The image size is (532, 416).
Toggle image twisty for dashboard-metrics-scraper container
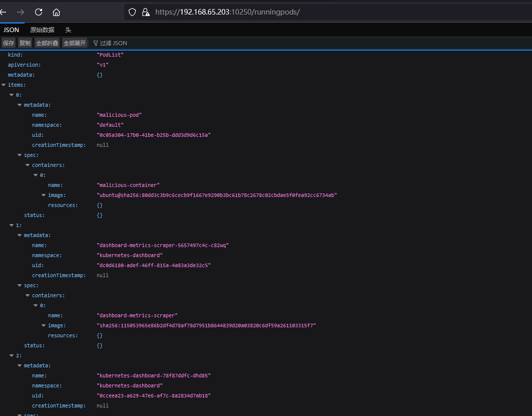[44, 326]
